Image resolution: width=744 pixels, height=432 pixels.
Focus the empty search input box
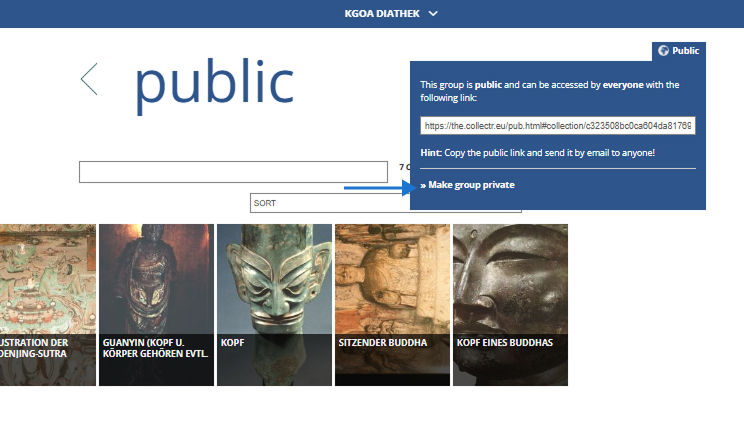coord(233,172)
